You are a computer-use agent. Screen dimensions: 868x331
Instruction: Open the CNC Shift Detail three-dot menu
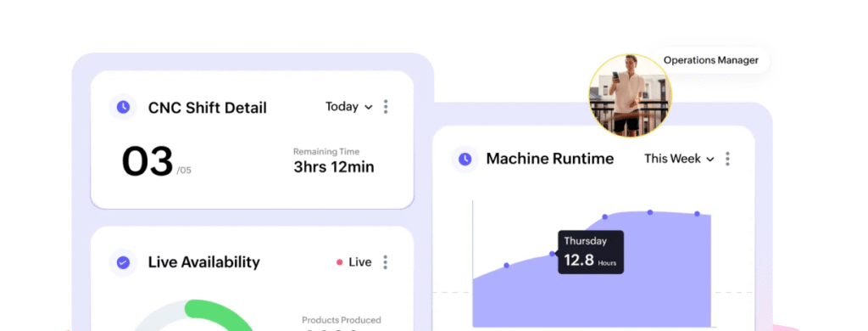point(386,107)
